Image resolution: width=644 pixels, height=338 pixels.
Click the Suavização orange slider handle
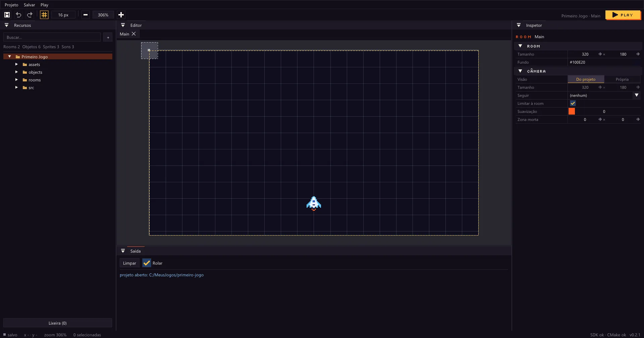(x=572, y=111)
